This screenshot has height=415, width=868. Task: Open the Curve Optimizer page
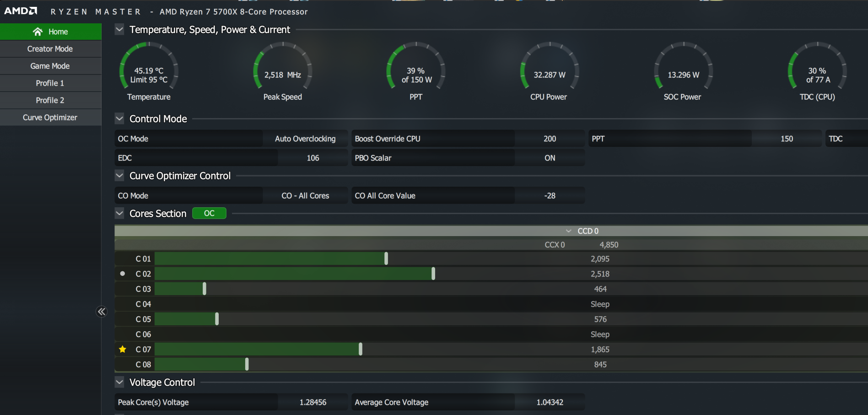[x=51, y=118]
